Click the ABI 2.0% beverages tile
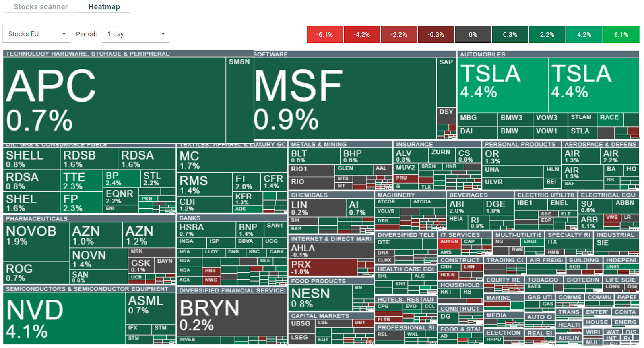Screen dimensions: 644x348 (x=464, y=207)
